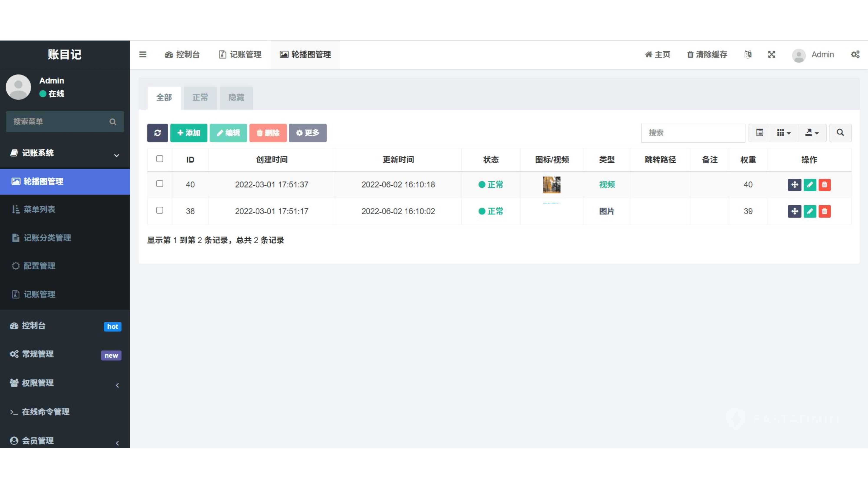Open the 更多 more actions dropdown
The width and height of the screenshot is (868, 488).
click(x=307, y=133)
